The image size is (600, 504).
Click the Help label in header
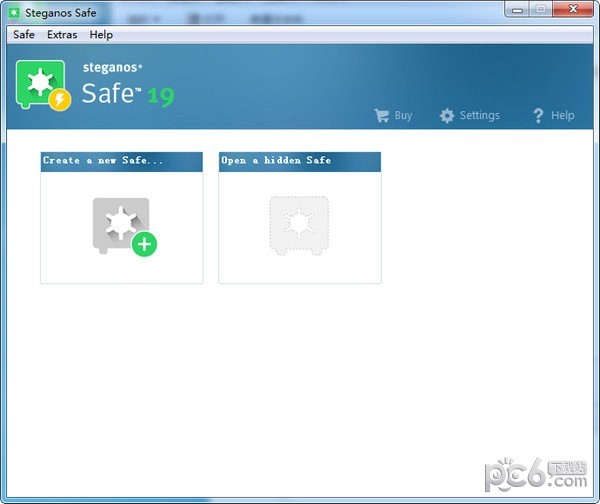click(562, 115)
